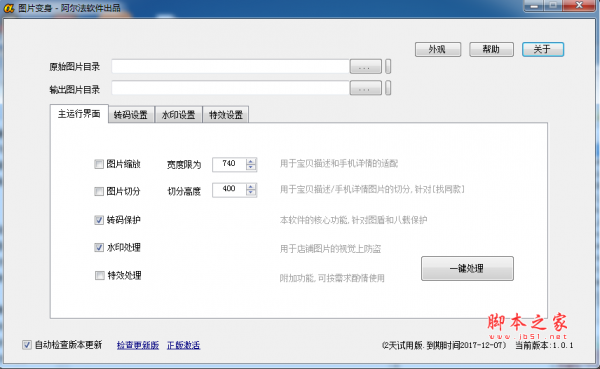Screen dimensions: 600x369
Task: Increase the 宽度限为 value with the up arrow
Action: [x=251, y=161]
